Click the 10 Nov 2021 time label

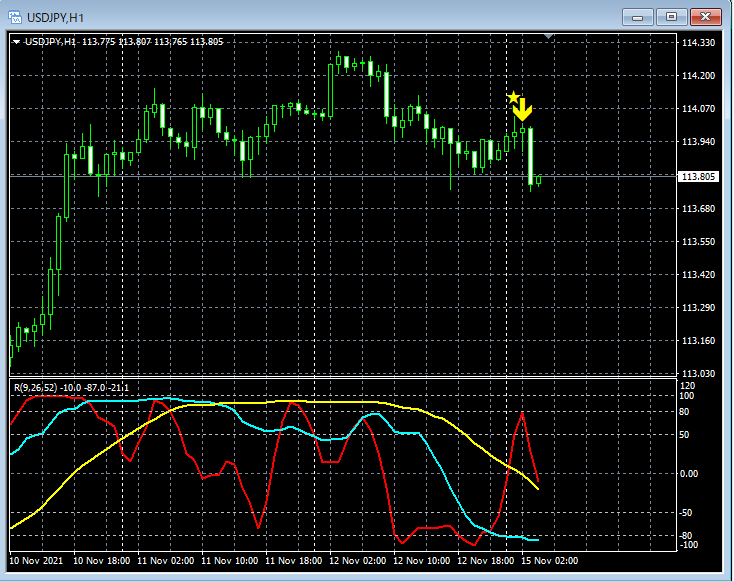36,560
